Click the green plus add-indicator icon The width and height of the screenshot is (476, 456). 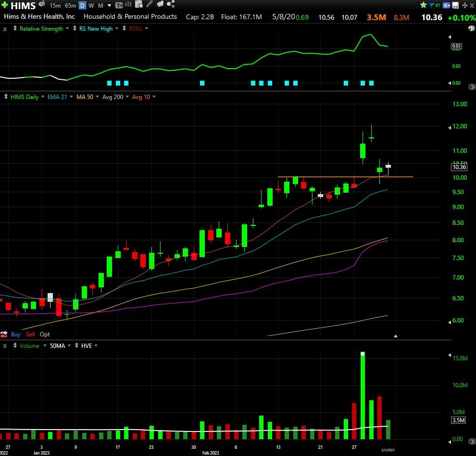[x=5, y=5]
